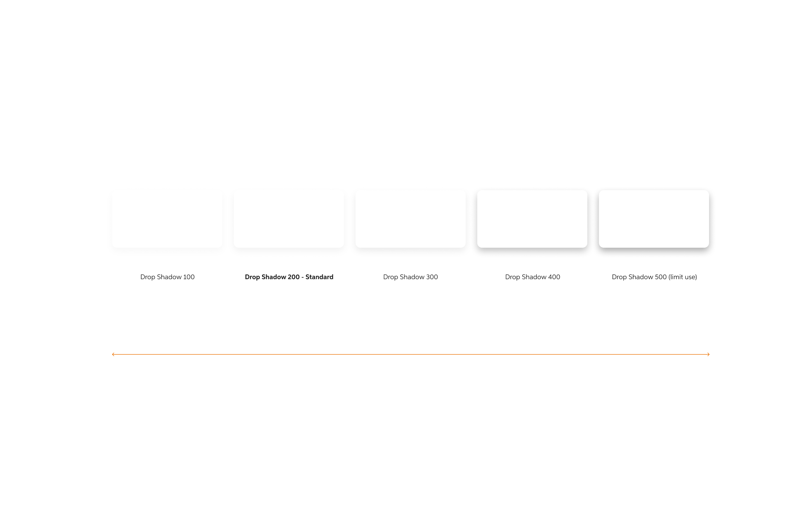Image resolution: width=812 pixels, height=508 pixels.
Task: Select the Drop Shadow 500 card
Action: pyautogui.click(x=654, y=219)
